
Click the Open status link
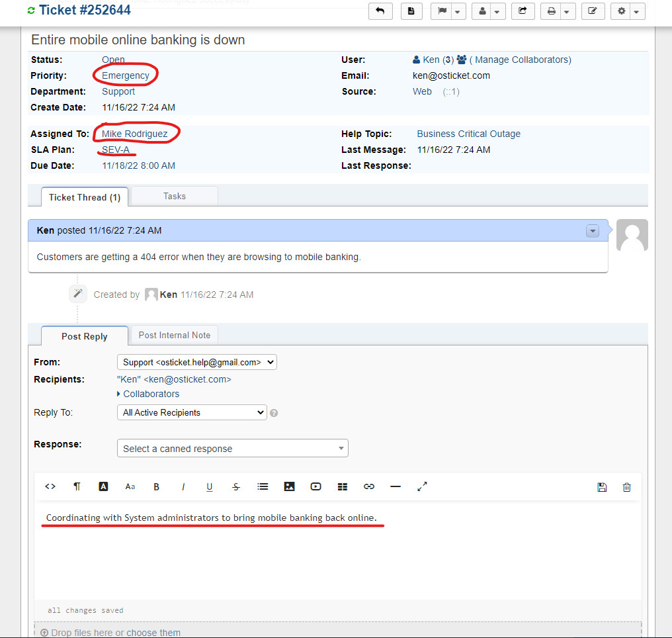[113, 60]
